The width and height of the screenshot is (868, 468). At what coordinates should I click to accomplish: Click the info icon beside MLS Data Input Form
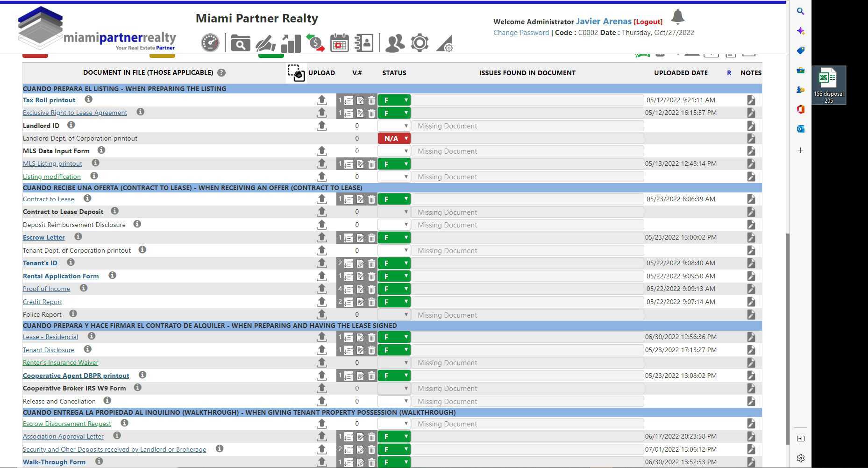tap(101, 150)
